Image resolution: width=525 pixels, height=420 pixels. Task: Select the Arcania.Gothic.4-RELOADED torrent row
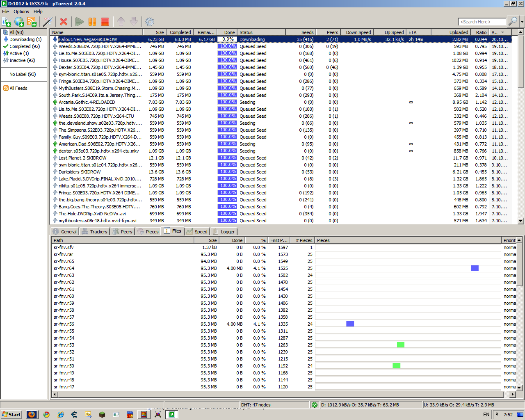tap(87, 102)
